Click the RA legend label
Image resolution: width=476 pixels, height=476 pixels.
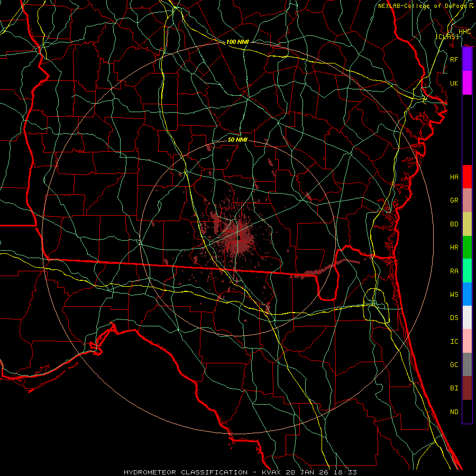pyautogui.click(x=454, y=271)
